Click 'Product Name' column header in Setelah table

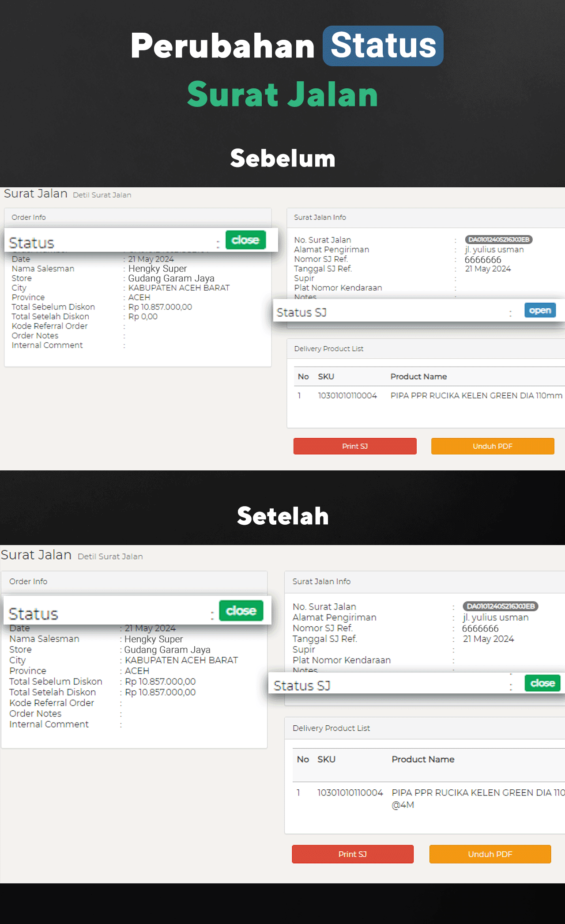423,759
